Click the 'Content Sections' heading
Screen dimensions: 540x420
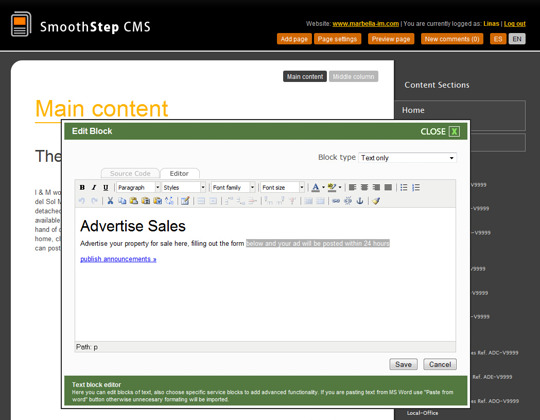(437, 85)
